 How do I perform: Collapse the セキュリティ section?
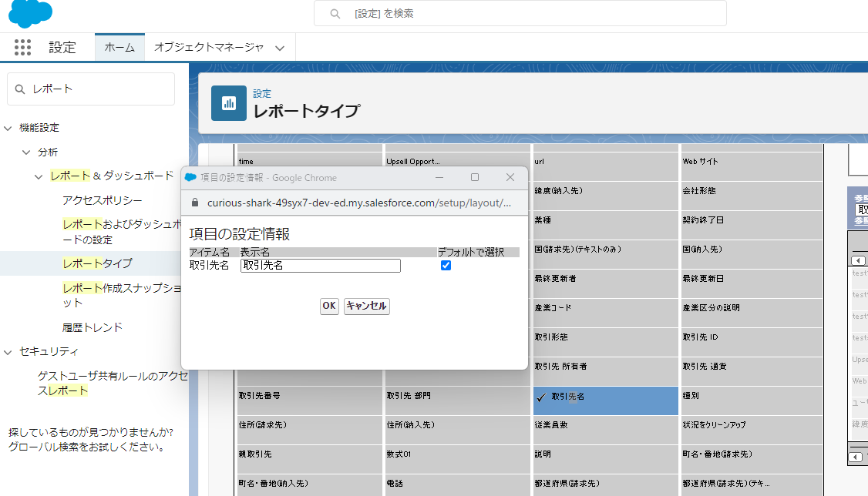[x=8, y=352]
